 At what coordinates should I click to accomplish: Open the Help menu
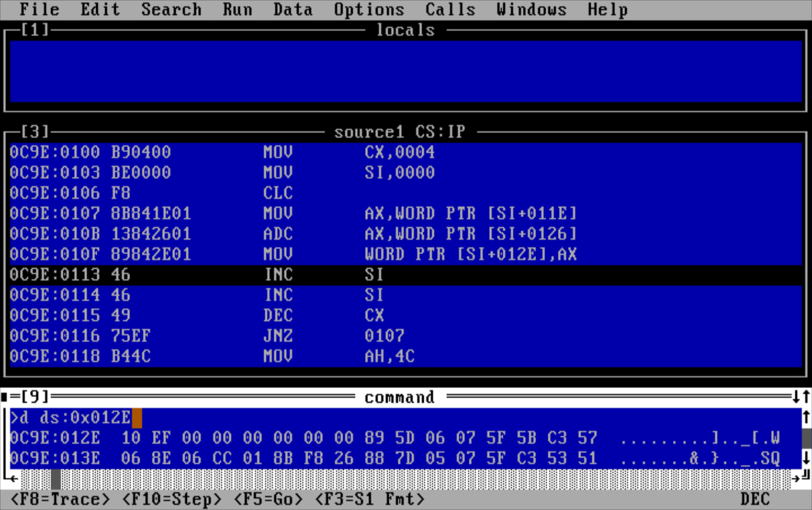tap(608, 9)
